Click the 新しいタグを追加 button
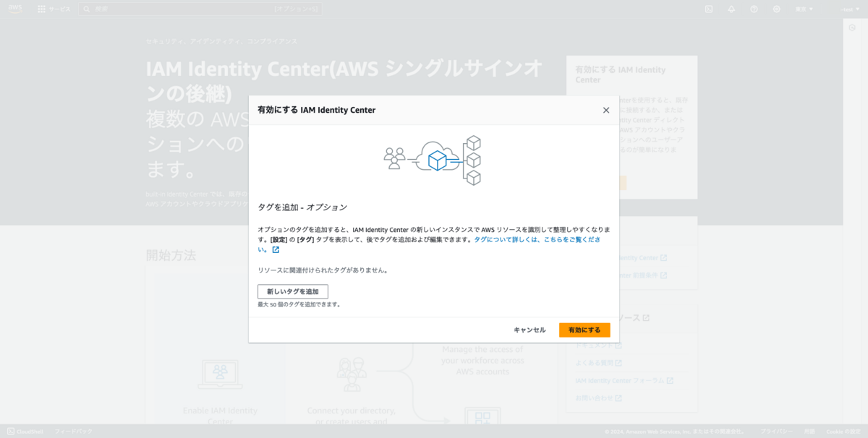Viewport: 868px width, 438px height. click(x=293, y=291)
